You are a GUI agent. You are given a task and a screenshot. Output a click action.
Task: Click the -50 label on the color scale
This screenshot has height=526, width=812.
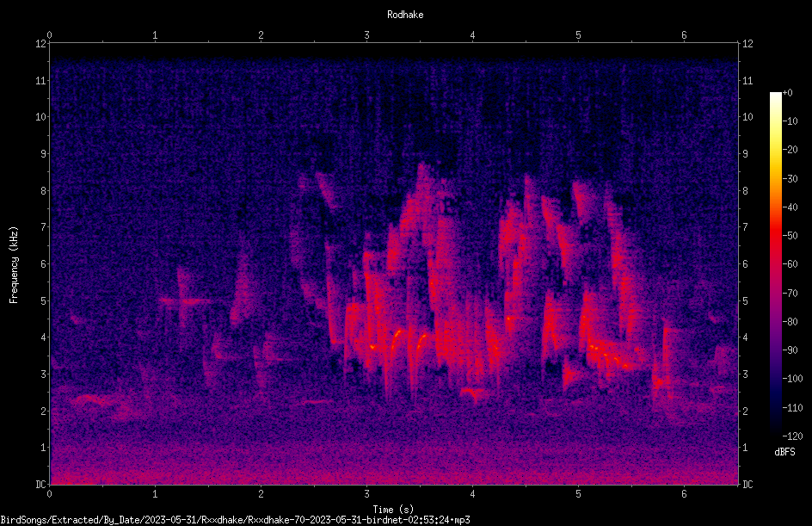[x=790, y=235]
